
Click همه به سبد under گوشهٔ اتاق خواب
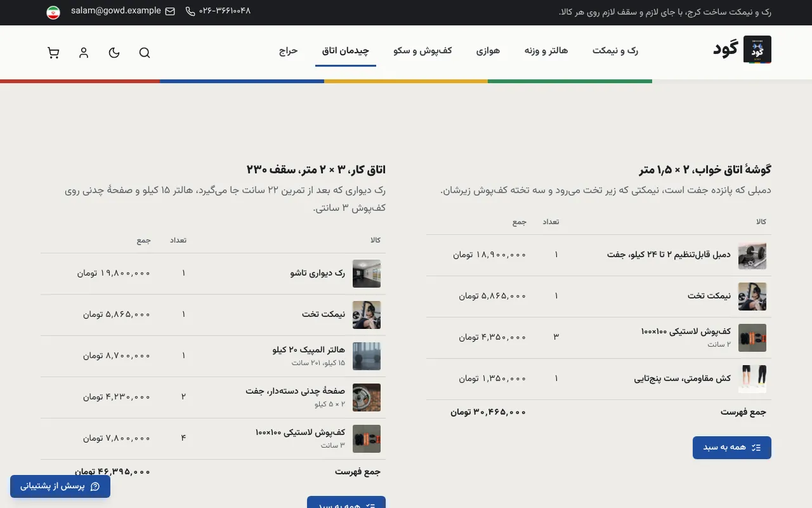(732, 448)
